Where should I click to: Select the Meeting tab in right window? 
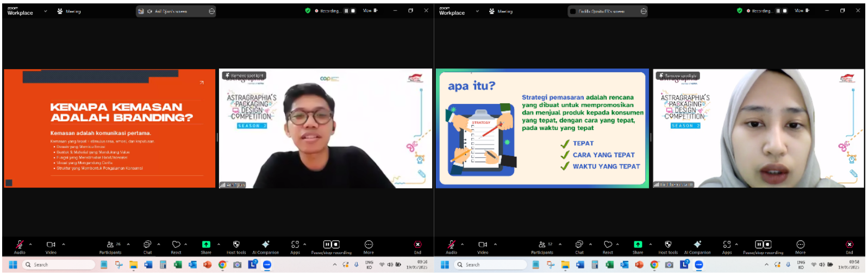[x=501, y=11]
